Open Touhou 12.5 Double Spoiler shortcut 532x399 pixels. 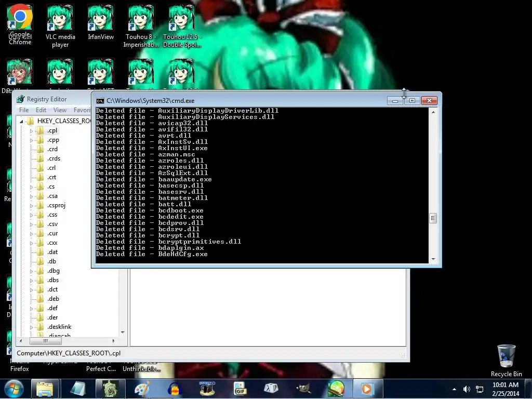182,26
